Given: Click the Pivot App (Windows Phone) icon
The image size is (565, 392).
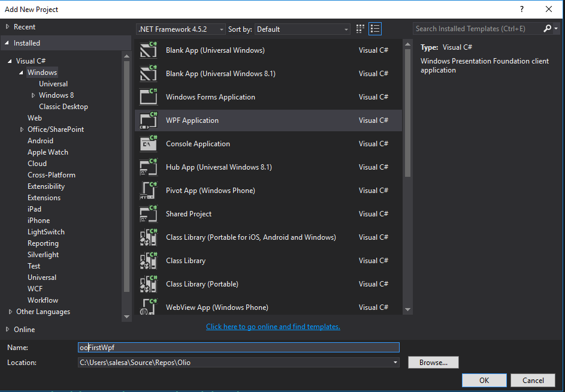Looking at the screenshot, I should pos(148,191).
